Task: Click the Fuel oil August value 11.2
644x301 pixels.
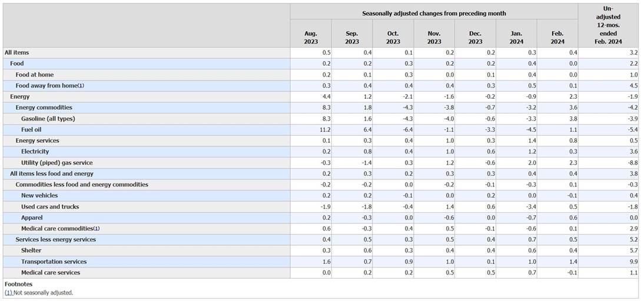Action: (x=324, y=129)
